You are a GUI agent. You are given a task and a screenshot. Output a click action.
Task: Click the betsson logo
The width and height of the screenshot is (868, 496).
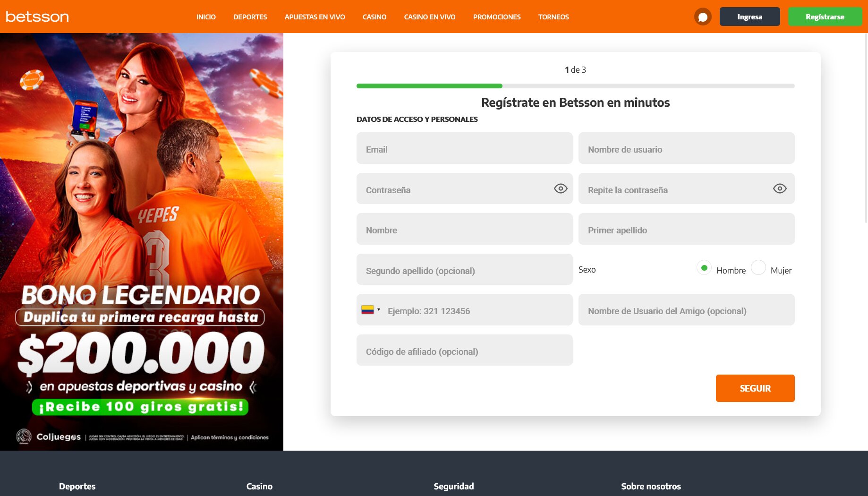37,17
